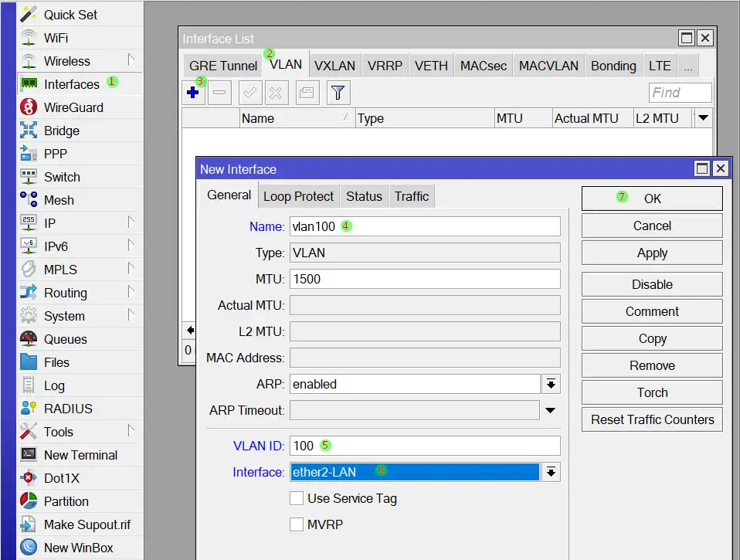
Task: Select the VXLAN tab
Action: coord(334,66)
